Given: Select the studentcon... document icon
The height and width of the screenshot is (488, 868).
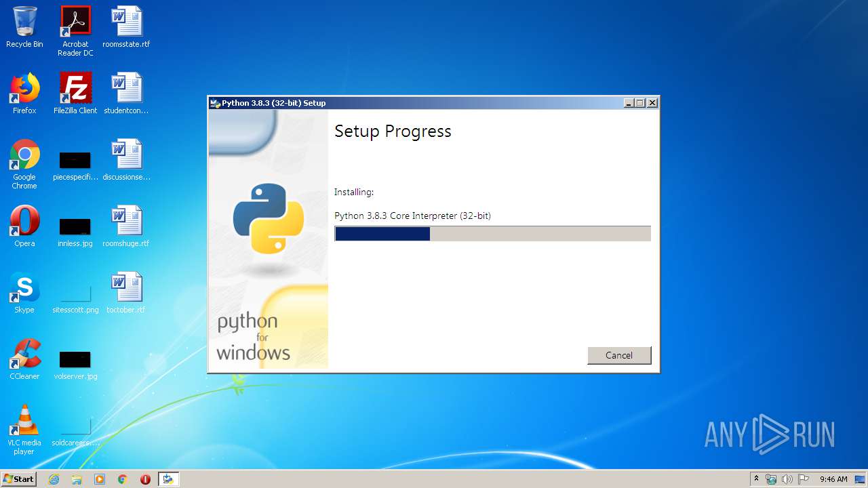Looking at the screenshot, I should [126, 94].
